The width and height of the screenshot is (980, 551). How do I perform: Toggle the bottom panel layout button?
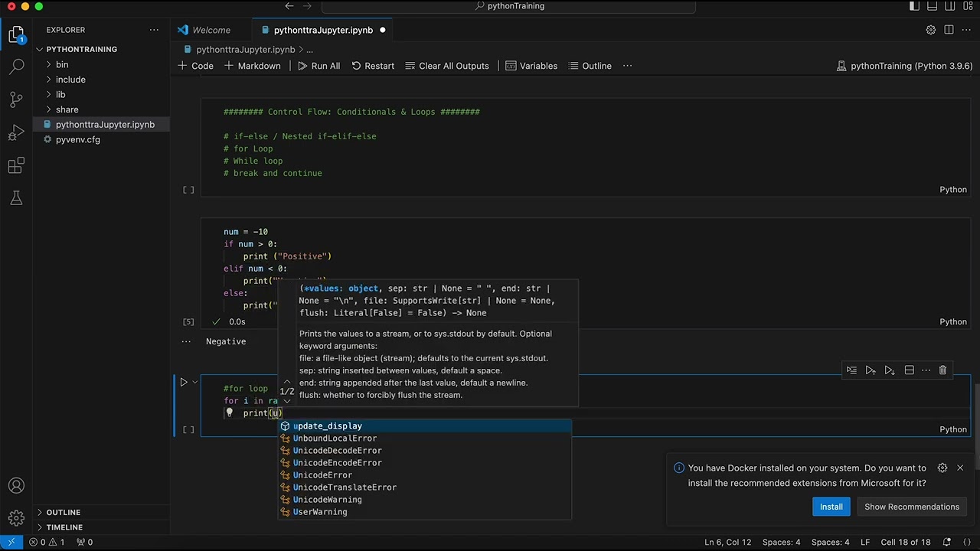(x=931, y=6)
